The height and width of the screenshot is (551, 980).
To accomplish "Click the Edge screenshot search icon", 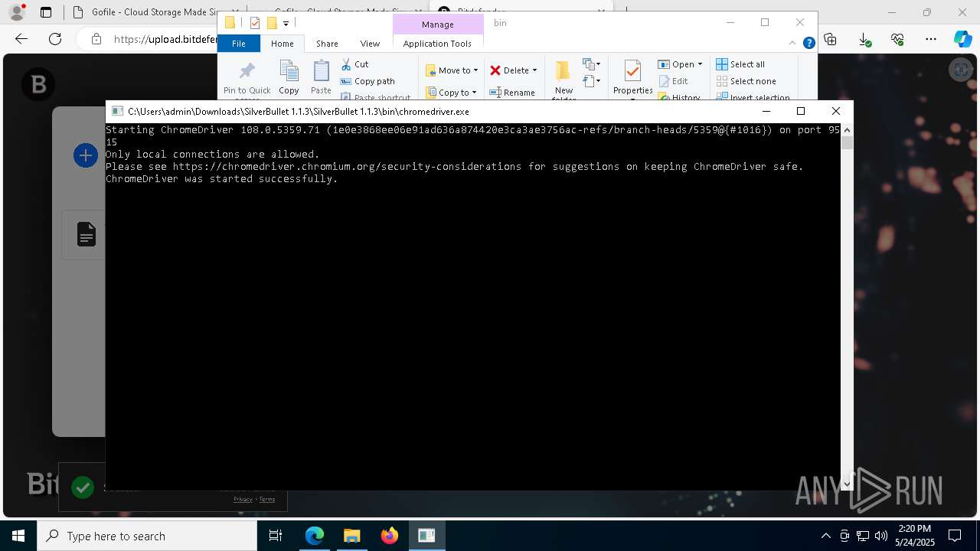I will (960, 70).
